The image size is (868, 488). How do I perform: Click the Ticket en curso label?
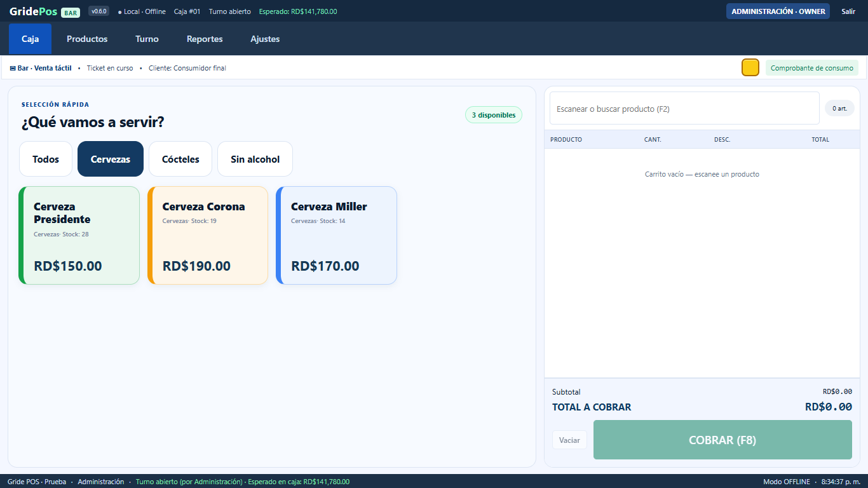[110, 68]
